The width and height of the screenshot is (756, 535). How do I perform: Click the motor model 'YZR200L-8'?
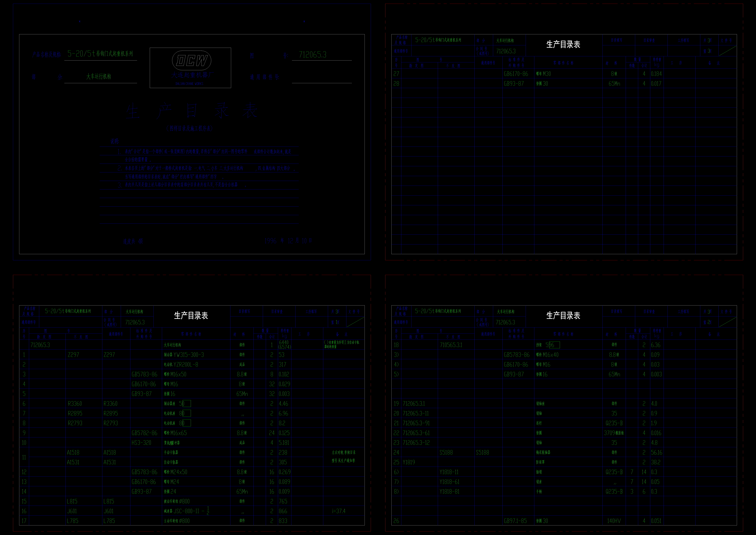coord(186,365)
